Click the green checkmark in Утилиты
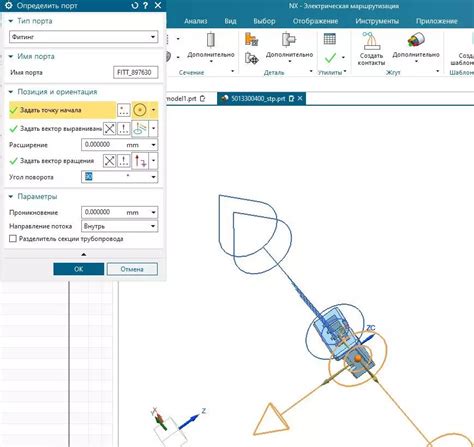The image size is (474, 447). pyautogui.click(x=330, y=58)
